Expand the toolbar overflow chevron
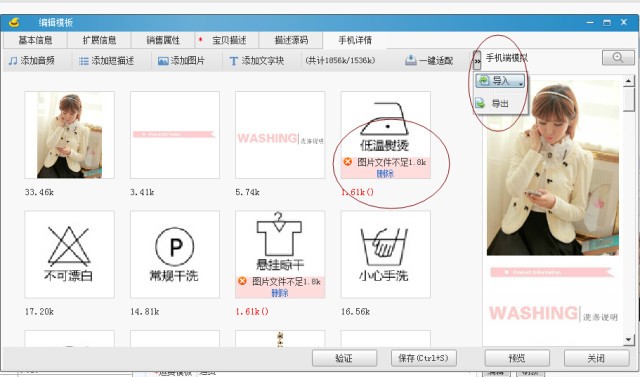Screen dimensions: 640x377 point(477,61)
